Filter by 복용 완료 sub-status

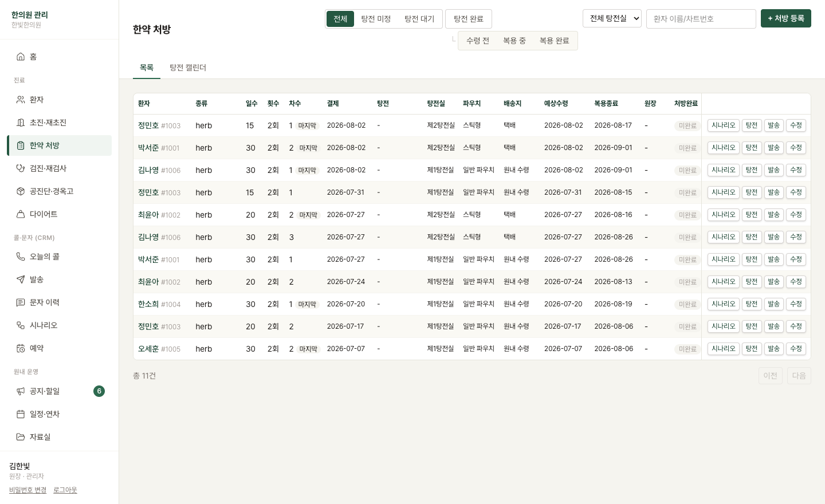coord(555,41)
